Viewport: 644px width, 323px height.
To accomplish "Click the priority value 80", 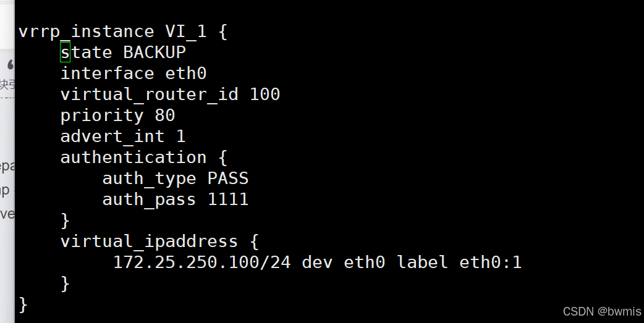I will (165, 115).
